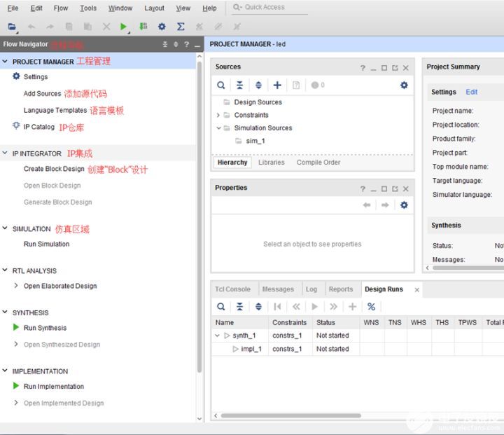Viewport: 504px width, 435px height.
Task: Click Edit link in Project Summary settings
Action: coord(472,92)
